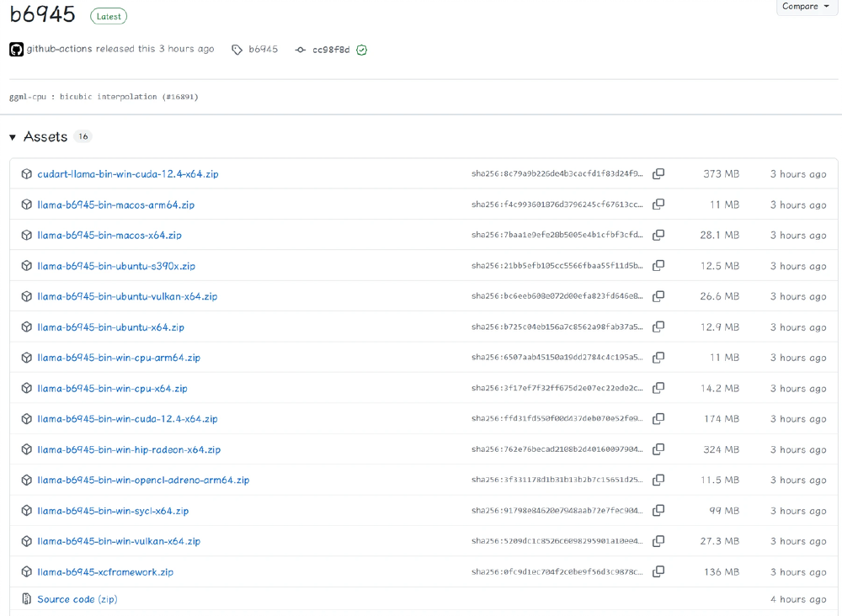Download llama-b6945-bin-macos-x64.zip
Viewport: 842px width, 616px height.
click(109, 236)
